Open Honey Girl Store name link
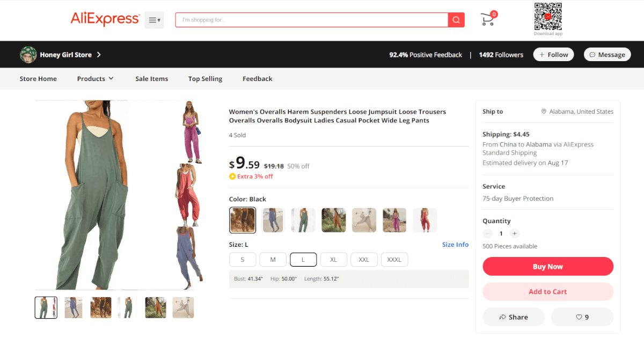Screen dimensions: 644x338 pyautogui.click(x=65, y=55)
